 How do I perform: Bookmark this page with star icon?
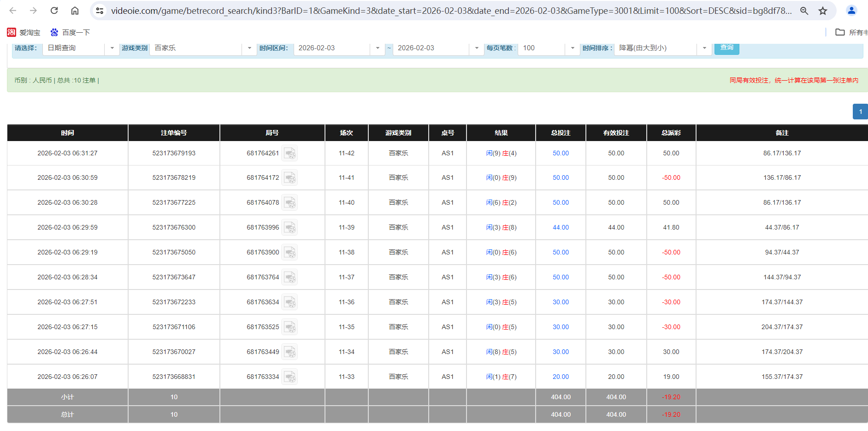tap(823, 11)
